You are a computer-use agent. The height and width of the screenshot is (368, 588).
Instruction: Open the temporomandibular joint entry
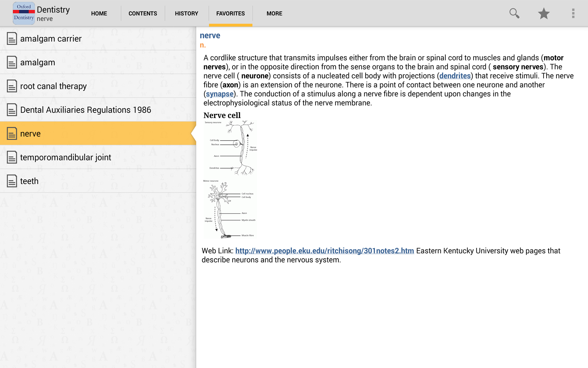pos(98,157)
